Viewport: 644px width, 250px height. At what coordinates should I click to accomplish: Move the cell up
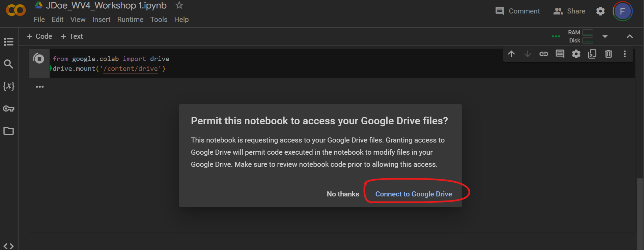[511, 54]
